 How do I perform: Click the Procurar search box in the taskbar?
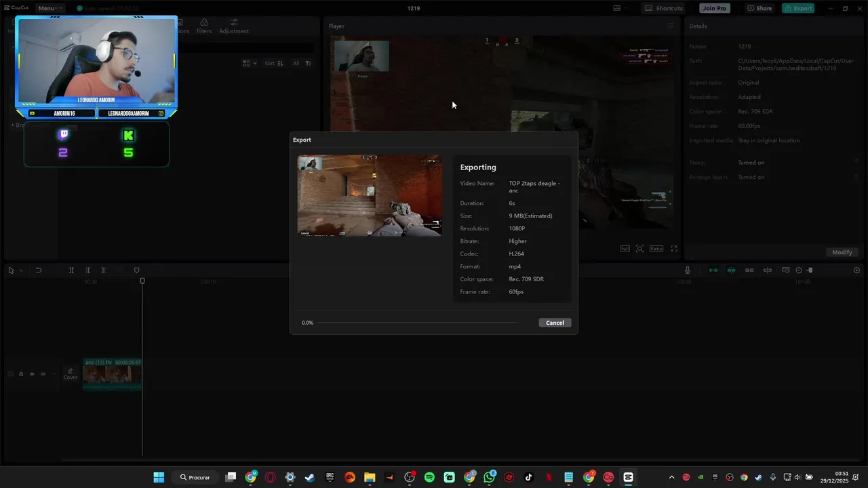point(195,477)
